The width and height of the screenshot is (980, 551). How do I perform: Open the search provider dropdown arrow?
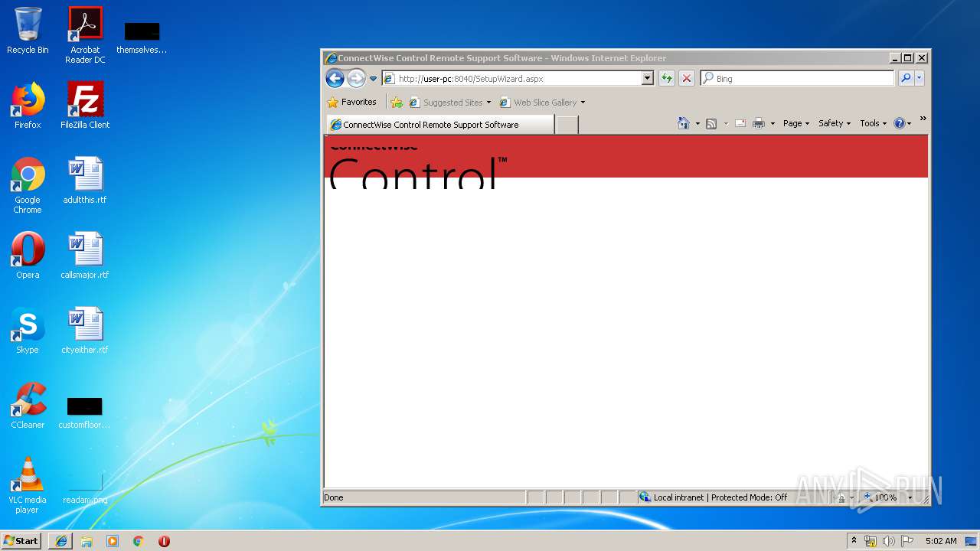920,78
